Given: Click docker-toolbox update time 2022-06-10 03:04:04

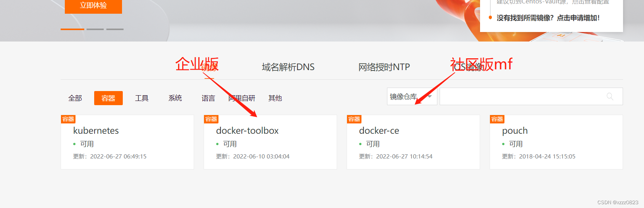Looking at the screenshot, I should coord(261,157).
